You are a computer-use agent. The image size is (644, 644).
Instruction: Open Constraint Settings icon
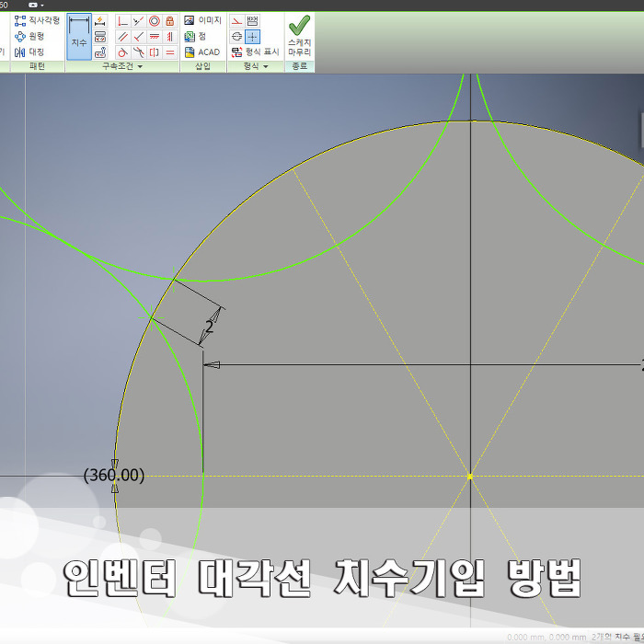[100, 52]
